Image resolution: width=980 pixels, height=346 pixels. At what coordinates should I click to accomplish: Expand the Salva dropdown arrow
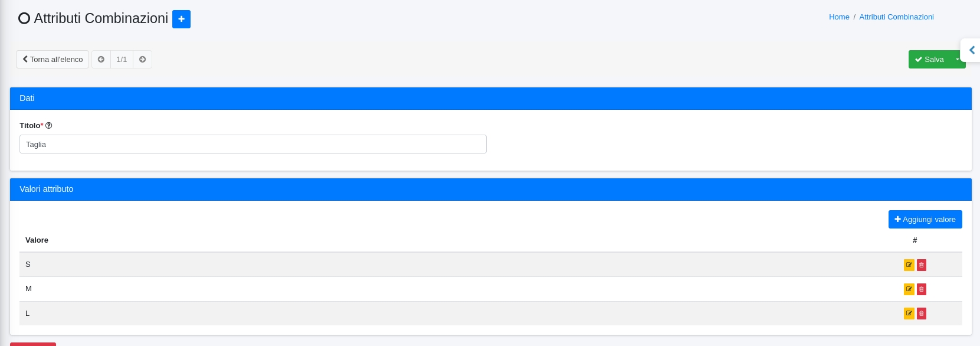tap(957, 60)
